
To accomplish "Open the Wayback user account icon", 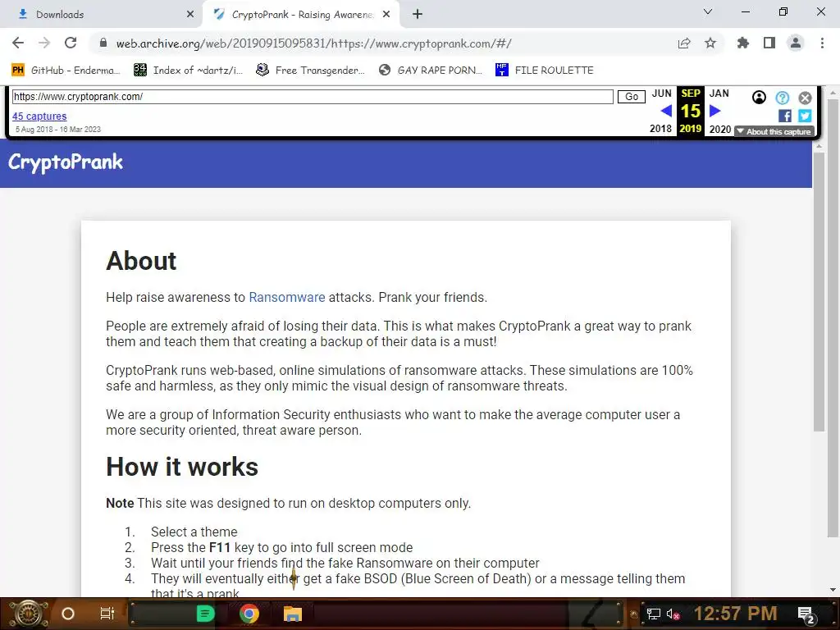I will click(x=759, y=98).
